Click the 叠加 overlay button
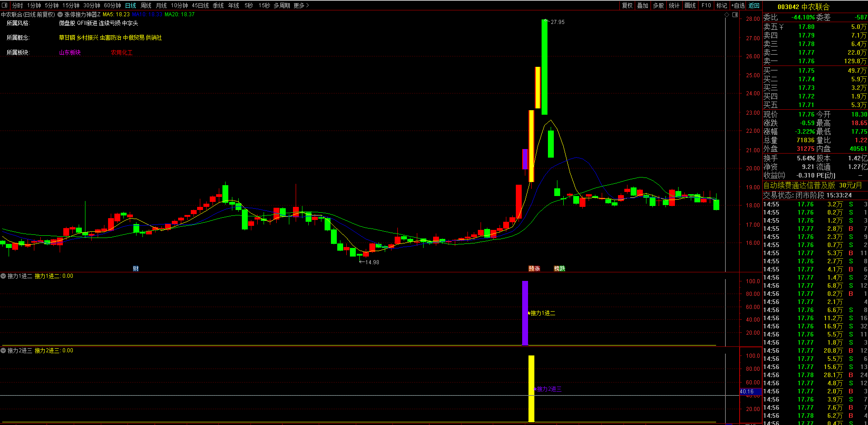Viewport: 868px width, 425px height. 643,5
